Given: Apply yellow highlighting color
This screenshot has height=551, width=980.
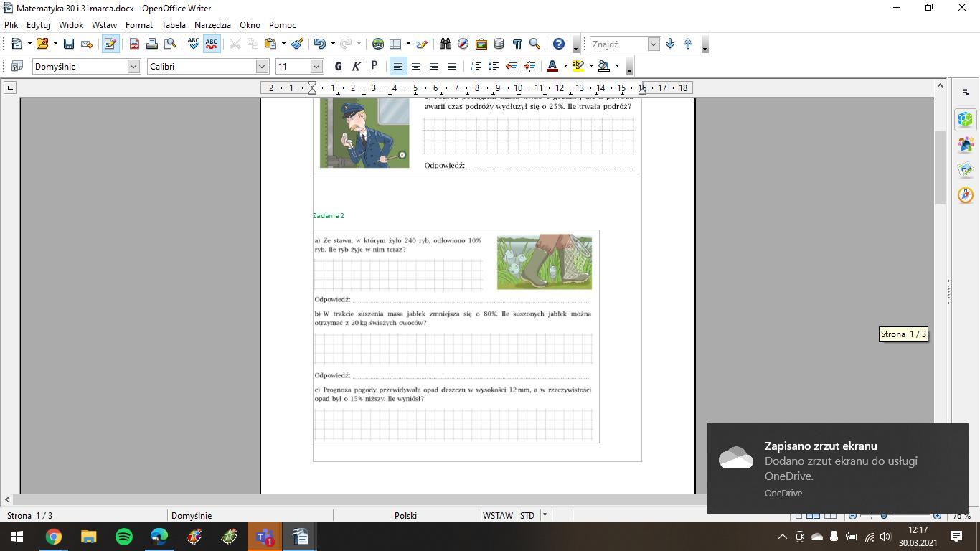Looking at the screenshot, I should (x=578, y=66).
